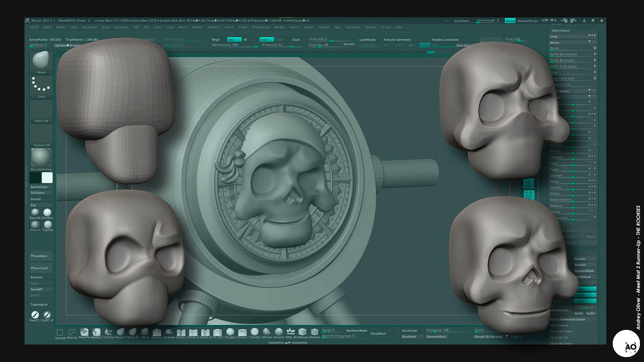The image size is (644, 362).
Task: Click the FillObject button
Action: [x=41, y=193]
